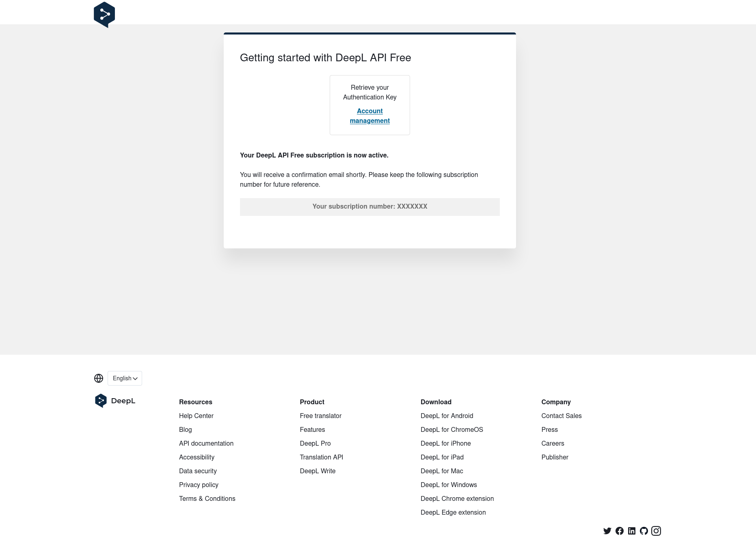Viewport: 756px width, 552px height.
Task: Open DeepL Chrome extension link
Action: click(457, 498)
